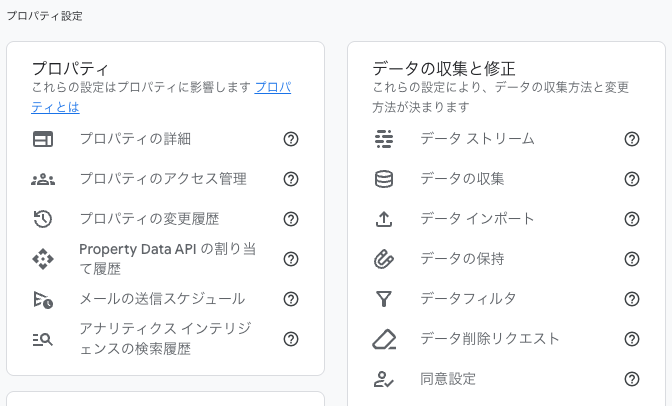Screen dimensions: 672x406
Task: Show help for プロパティの詳細
Action: [291, 139]
